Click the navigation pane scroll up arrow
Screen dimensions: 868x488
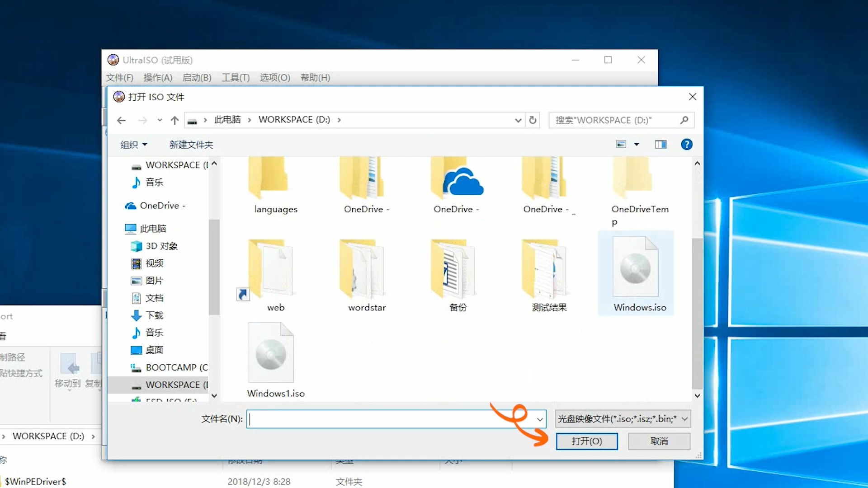pos(214,164)
